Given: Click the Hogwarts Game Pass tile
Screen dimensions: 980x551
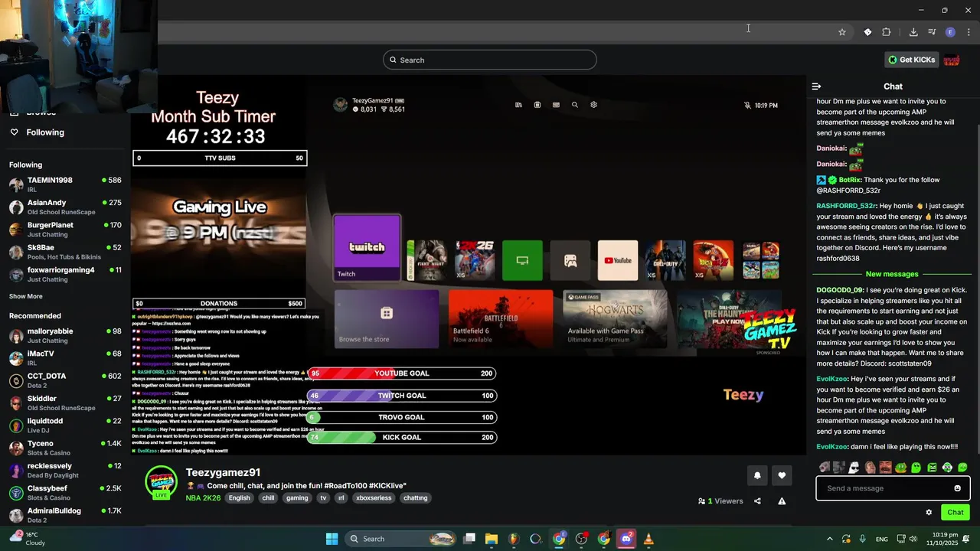Looking at the screenshot, I should 615,318.
